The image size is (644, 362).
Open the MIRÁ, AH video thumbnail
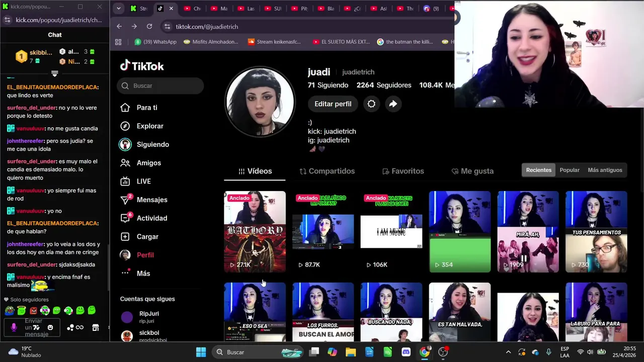528,231
